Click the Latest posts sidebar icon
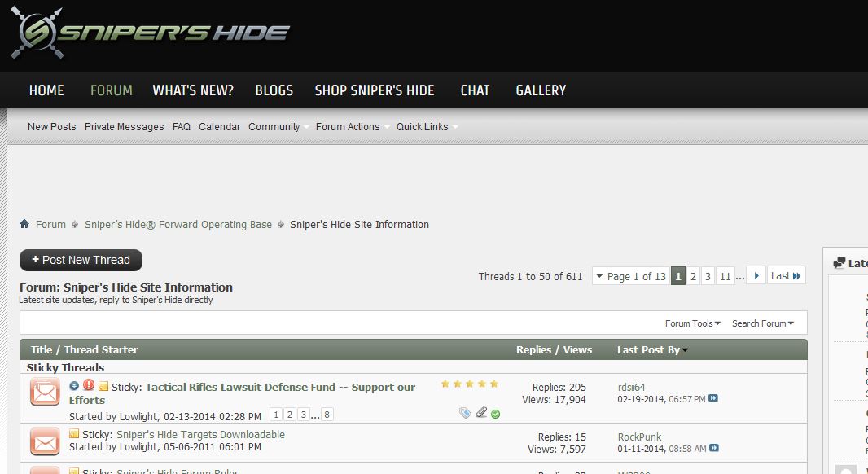Viewport: 868px width, 474px height. 840,263
